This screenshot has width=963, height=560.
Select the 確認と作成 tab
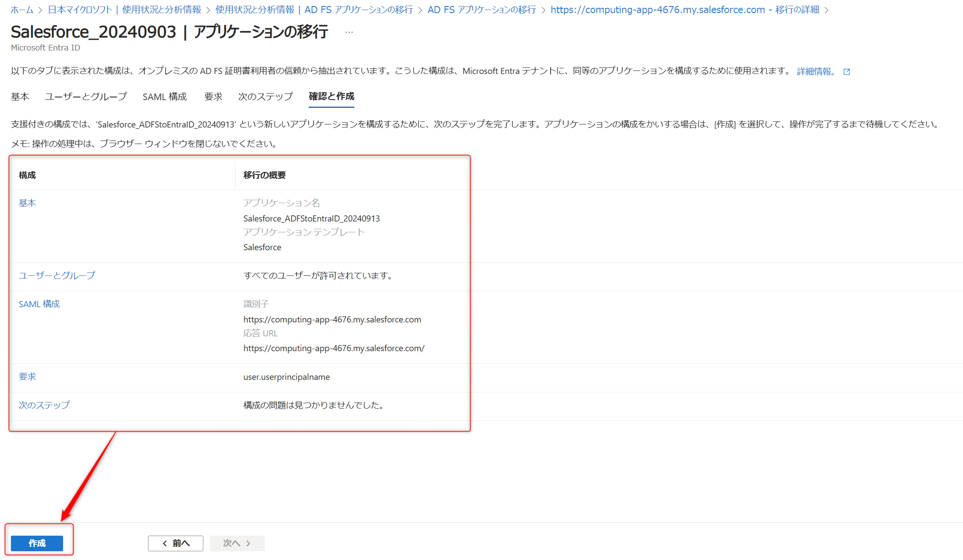(331, 97)
